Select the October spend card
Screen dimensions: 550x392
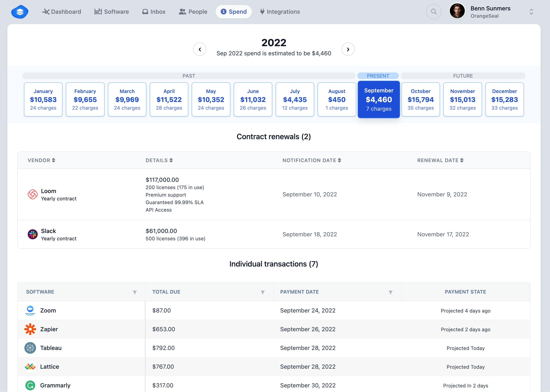coord(420,99)
